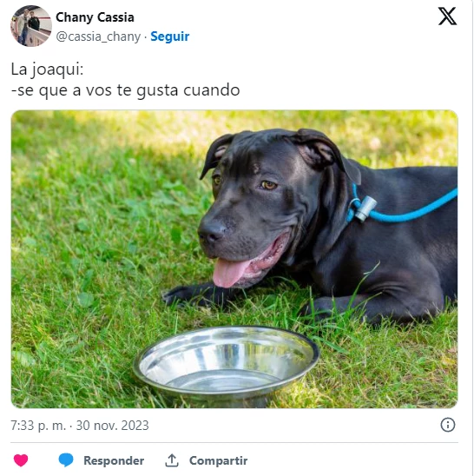Open the 7:33 p. m. timestamp
474x476 pixels.
pyautogui.click(x=38, y=426)
